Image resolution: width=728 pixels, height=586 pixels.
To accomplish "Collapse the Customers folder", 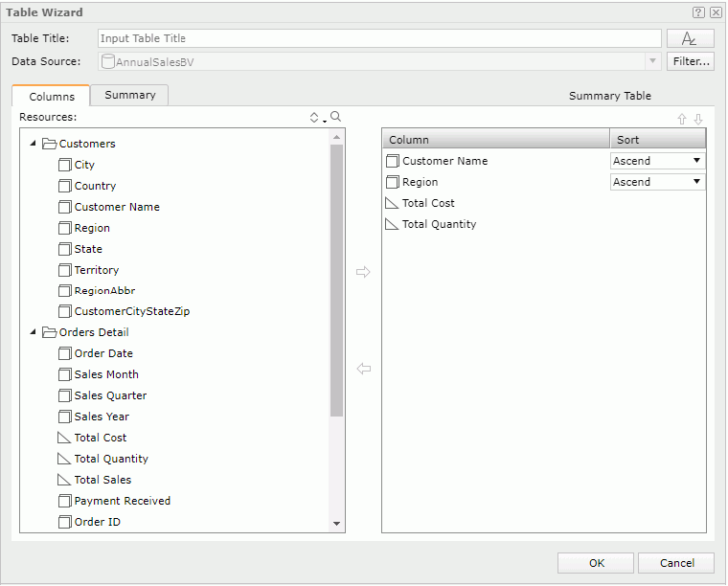I will tap(34, 144).
